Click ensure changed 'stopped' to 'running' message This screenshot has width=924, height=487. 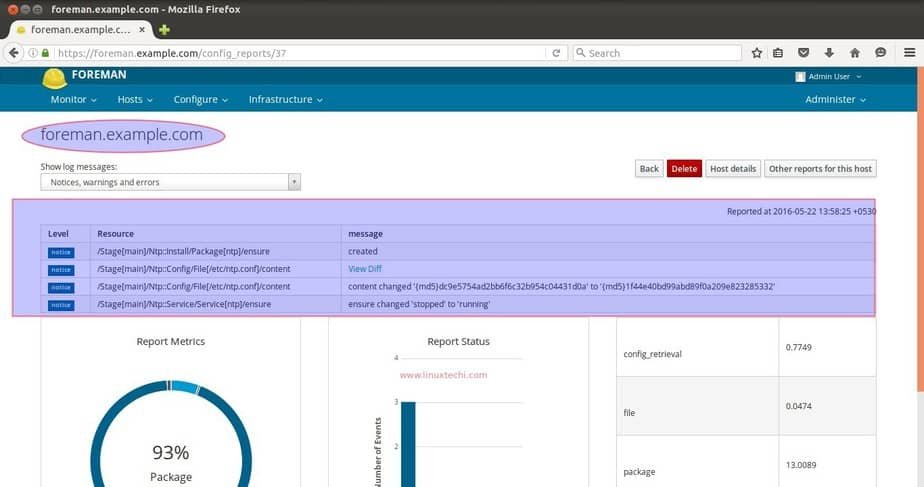point(419,304)
